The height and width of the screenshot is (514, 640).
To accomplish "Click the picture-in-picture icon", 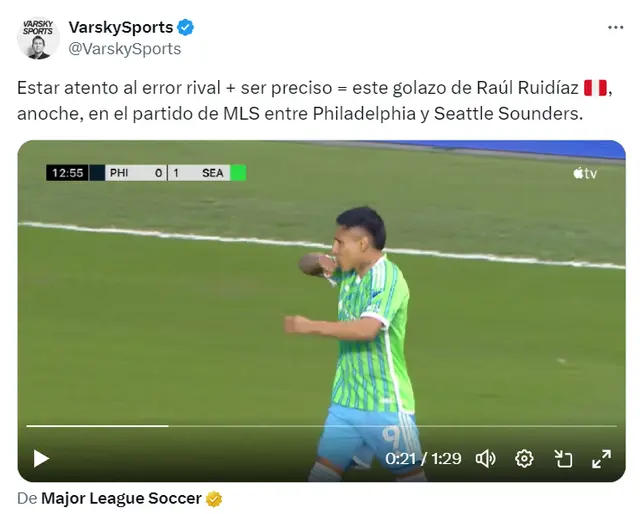I will point(563,458).
